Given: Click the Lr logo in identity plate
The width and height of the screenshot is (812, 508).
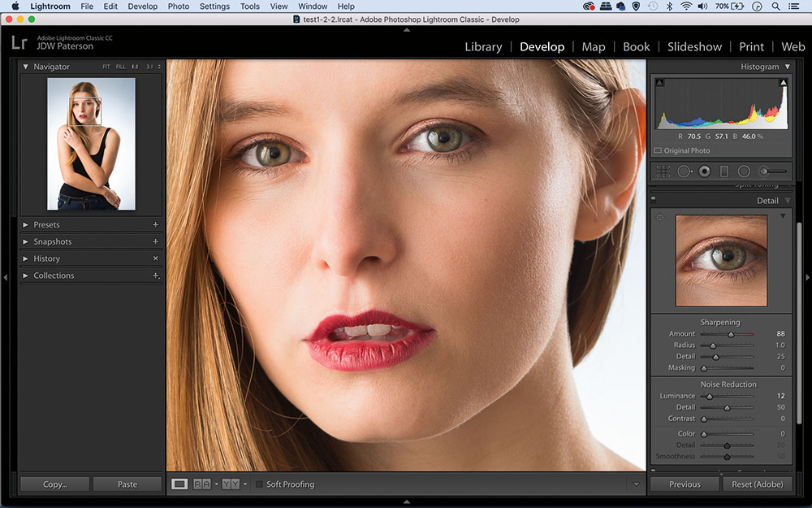Looking at the screenshot, I should coord(19,42).
